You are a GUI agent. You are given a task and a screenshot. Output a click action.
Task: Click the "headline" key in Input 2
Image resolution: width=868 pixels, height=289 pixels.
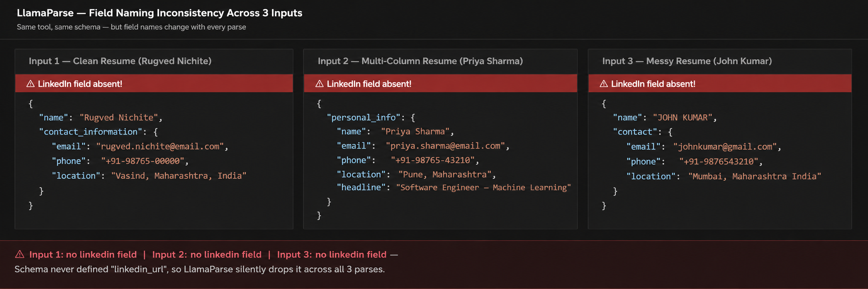(361, 188)
